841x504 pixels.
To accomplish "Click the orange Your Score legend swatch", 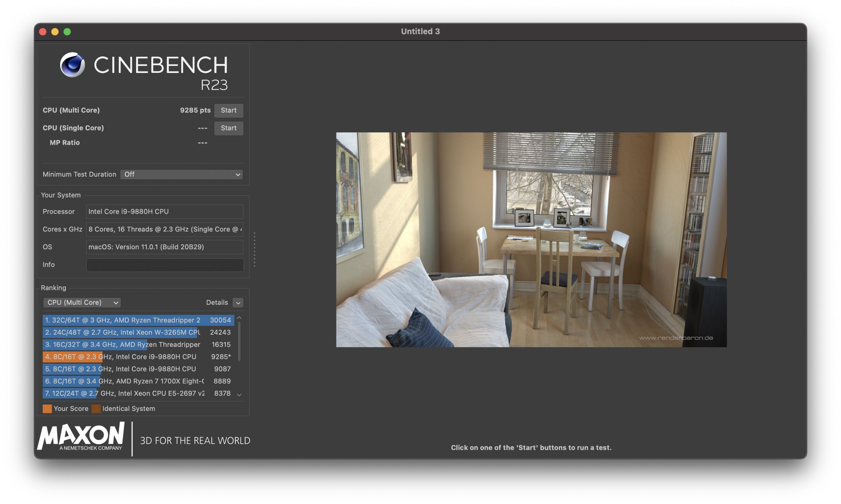I will coord(47,409).
